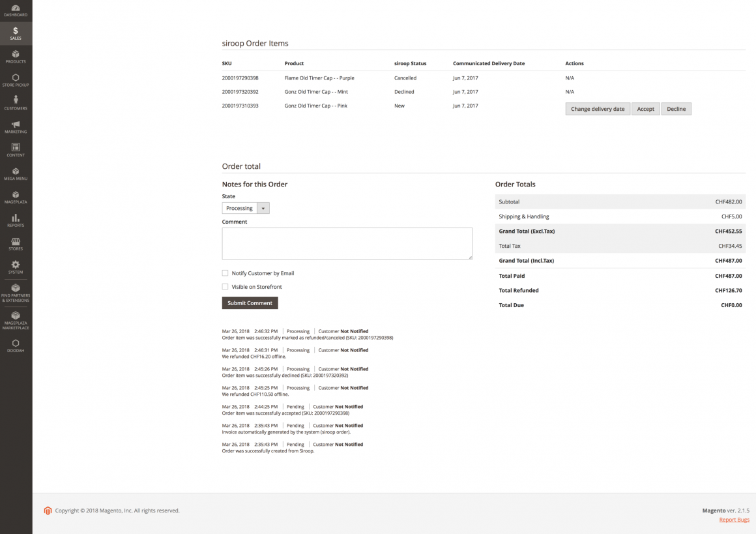Click product Gonz Old Timer Cap Pink
Viewport: 756px width, 534px height.
pyautogui.click(x=316, y=106)
